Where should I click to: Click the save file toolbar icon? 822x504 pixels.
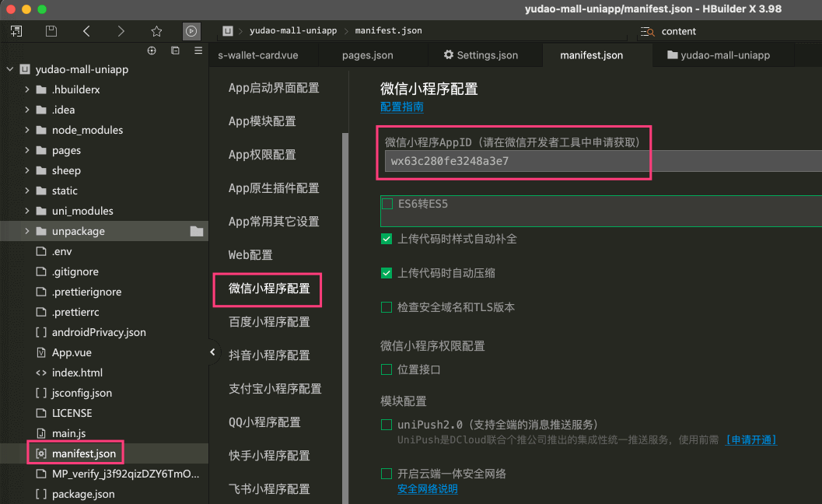(51, 31)
